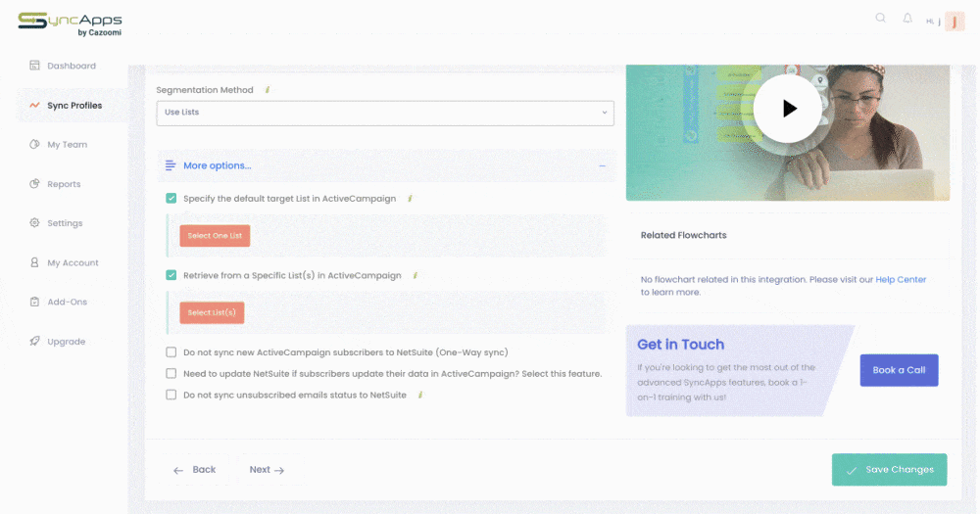Image resolution: width=980 pixels, height=514 pixels.
Task: Check Do not sync unsubscribed emails status
Action: click(171, 395)
